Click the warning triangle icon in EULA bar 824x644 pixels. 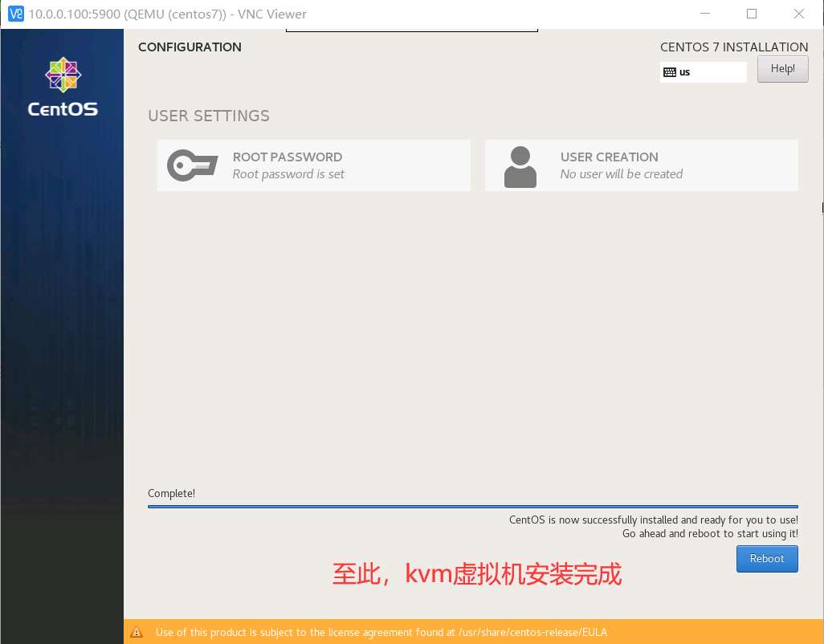click(x=137, y=632)
